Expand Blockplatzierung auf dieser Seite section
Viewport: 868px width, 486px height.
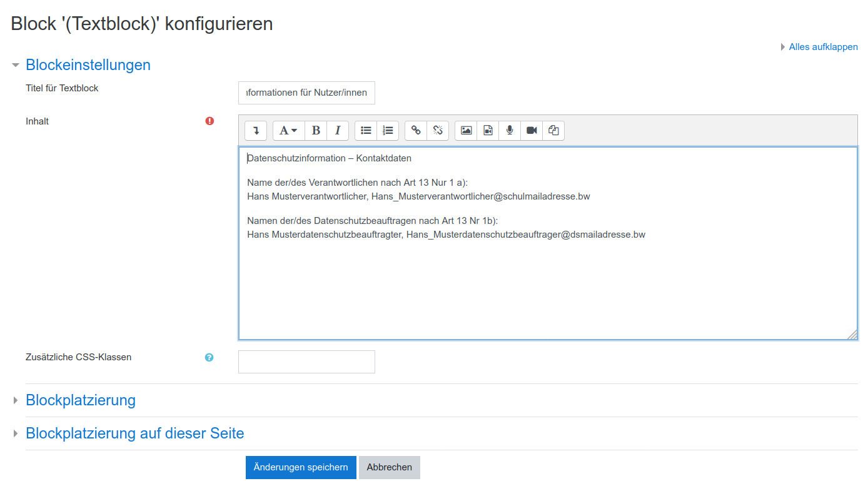click(134, 433)
